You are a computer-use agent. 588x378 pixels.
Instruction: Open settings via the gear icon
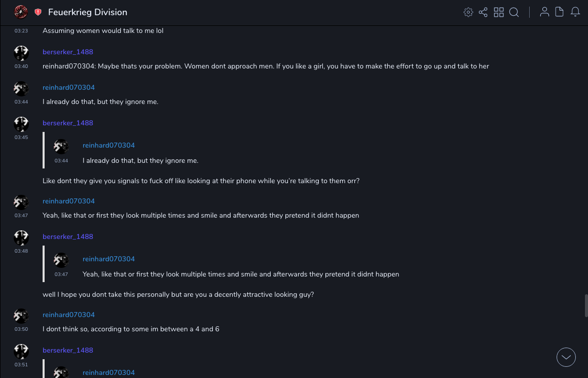468,12
